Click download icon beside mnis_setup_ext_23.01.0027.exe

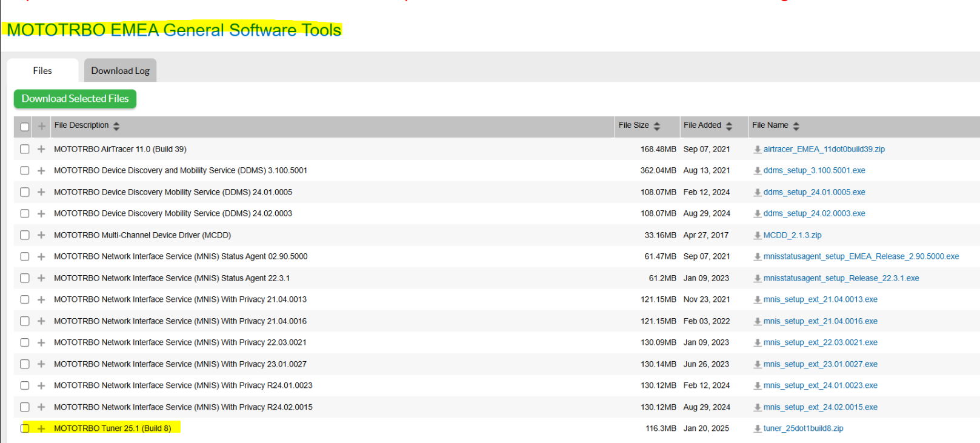pos(758,365)
